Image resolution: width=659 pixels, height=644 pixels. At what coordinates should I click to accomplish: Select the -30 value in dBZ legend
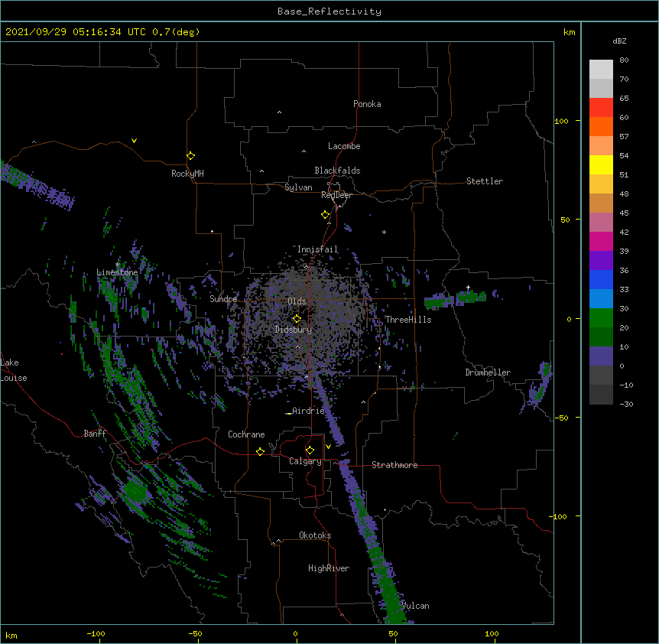click(626, 404)
